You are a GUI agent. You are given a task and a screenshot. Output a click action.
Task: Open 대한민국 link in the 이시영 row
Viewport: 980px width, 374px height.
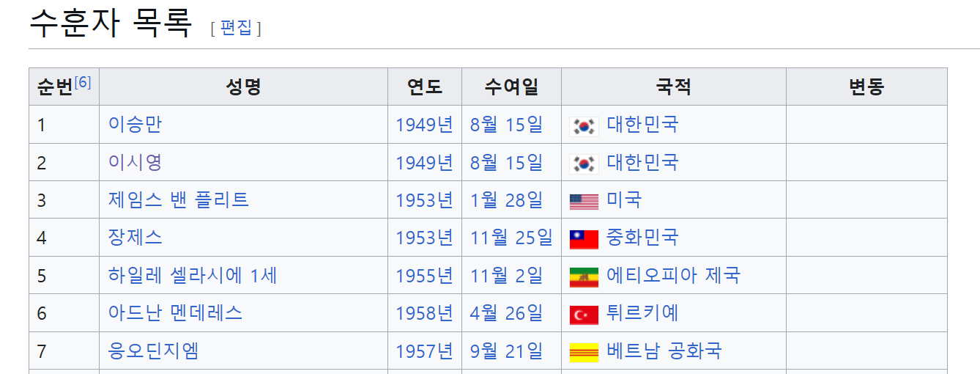click(x=642, y=162)
